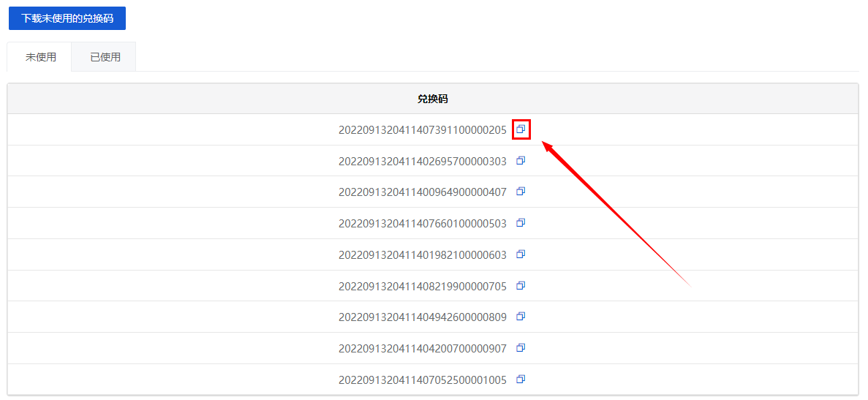Select code text ending in 00000303

tap(423, 161)
